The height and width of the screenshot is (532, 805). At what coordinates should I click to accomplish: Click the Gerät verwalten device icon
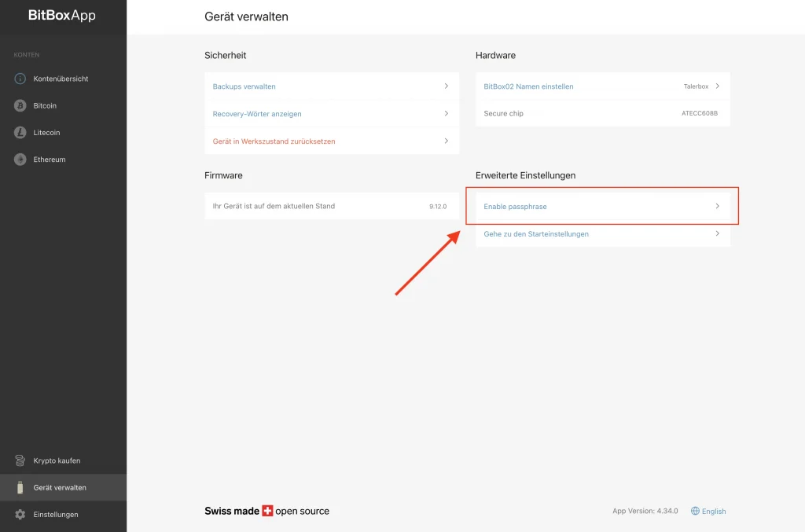20,488
